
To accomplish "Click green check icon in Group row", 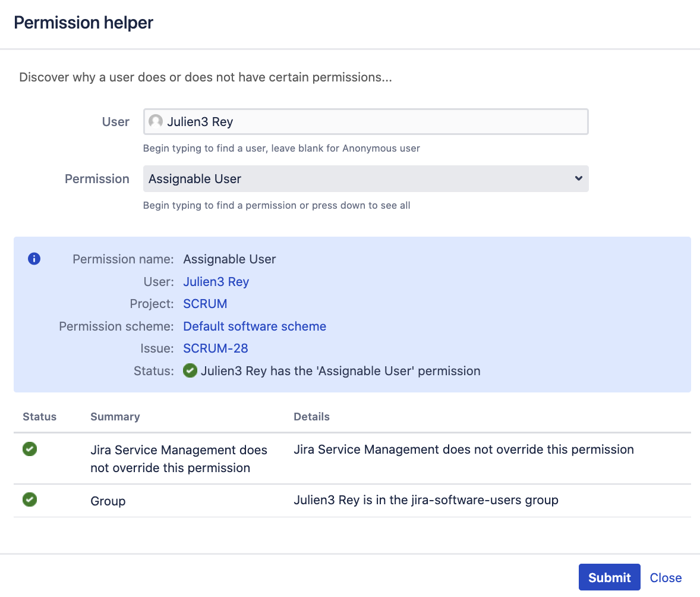I will point(30,500).
